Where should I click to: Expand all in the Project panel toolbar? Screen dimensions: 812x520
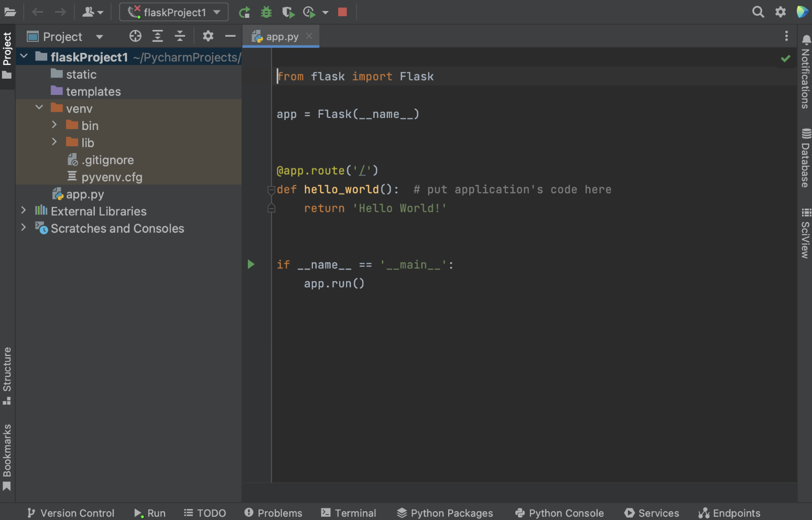(x=157, y=36)
